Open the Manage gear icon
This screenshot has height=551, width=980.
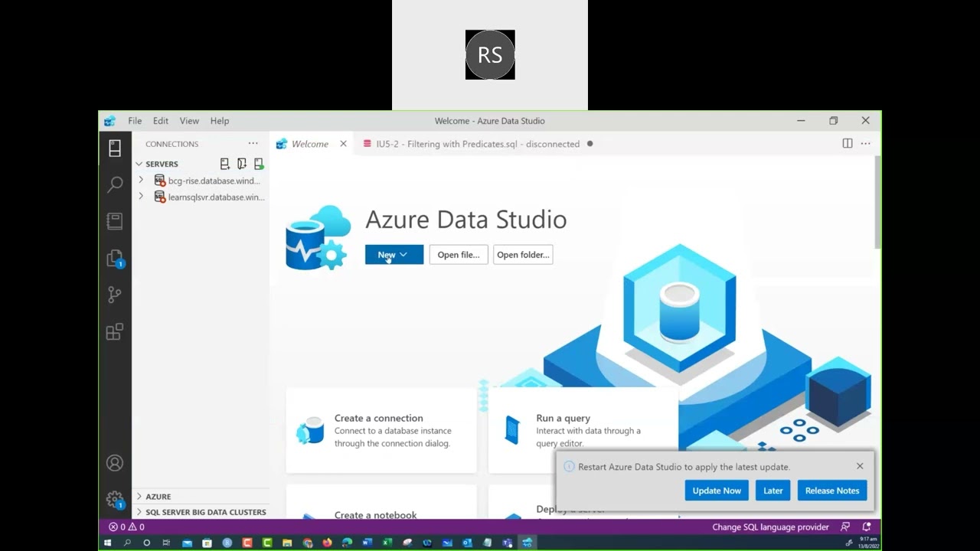pyautogui.click(x=115, y=499)
